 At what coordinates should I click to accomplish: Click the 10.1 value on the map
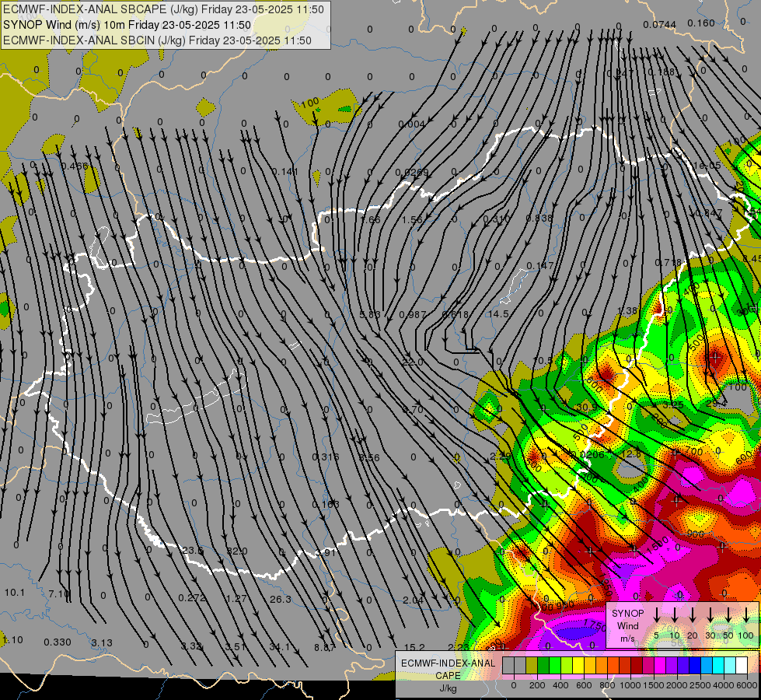pyautogui.click(x=15, y=593)
